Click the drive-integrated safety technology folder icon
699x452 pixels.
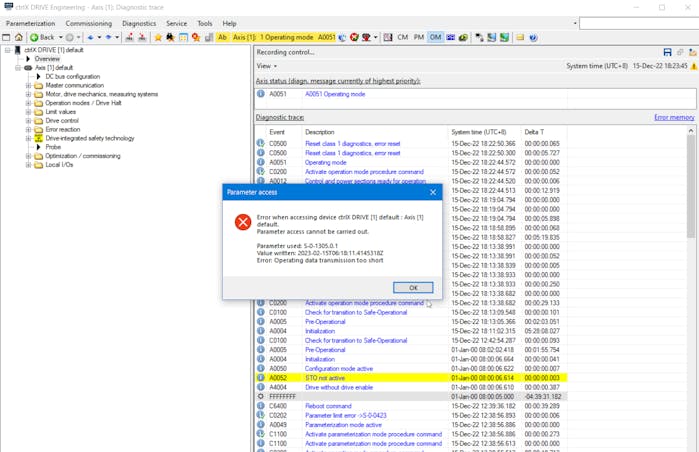[39, 138]
